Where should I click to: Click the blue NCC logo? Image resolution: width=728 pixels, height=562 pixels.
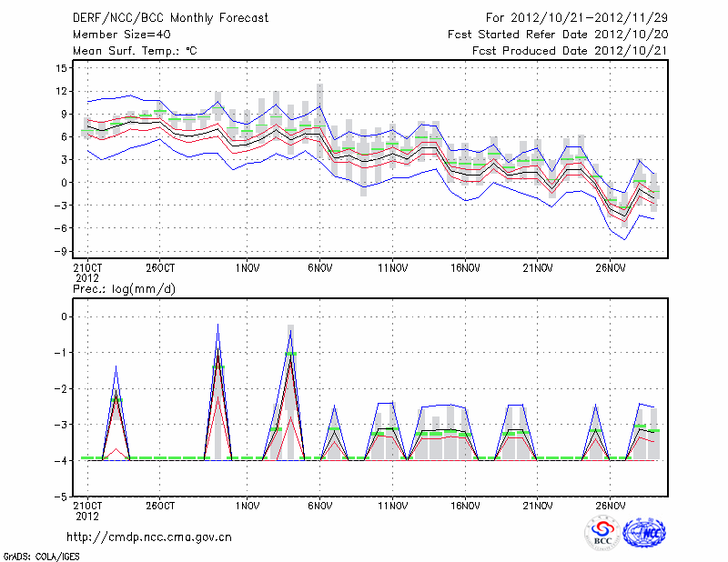tap(643, 533)
